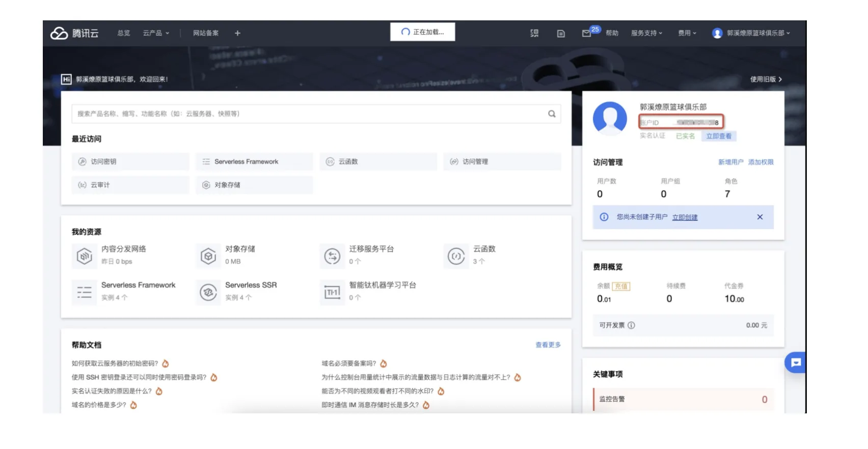This screenshot has height=449, width=868.
Task: Click the 智能钛机器学习平台 TI-1 icon
Action: click(x=332, y=292)
